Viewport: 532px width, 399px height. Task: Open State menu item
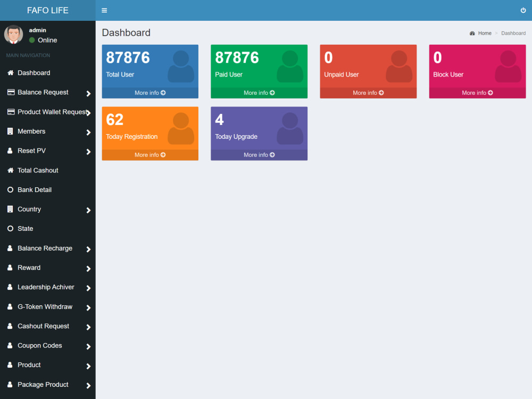click(47, 228)
